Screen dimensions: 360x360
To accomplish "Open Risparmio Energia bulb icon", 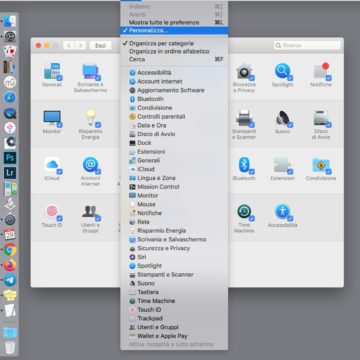I will click(x=90, y=118).
